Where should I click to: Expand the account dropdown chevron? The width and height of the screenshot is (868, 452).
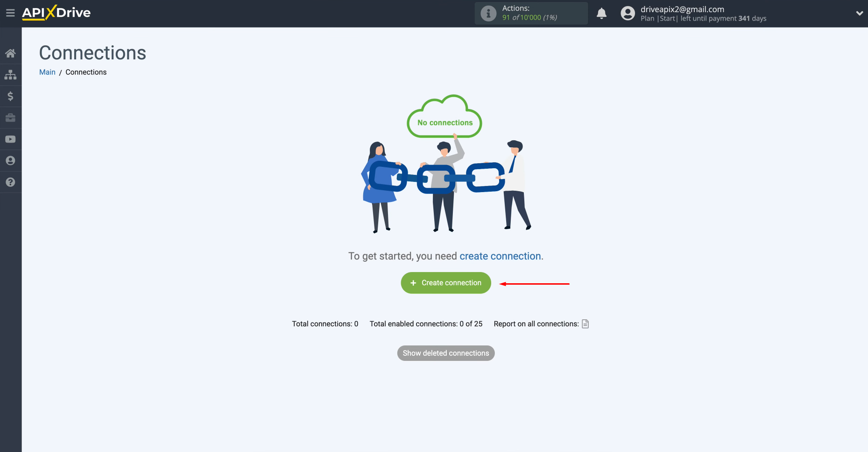click(x=860, y=13)
